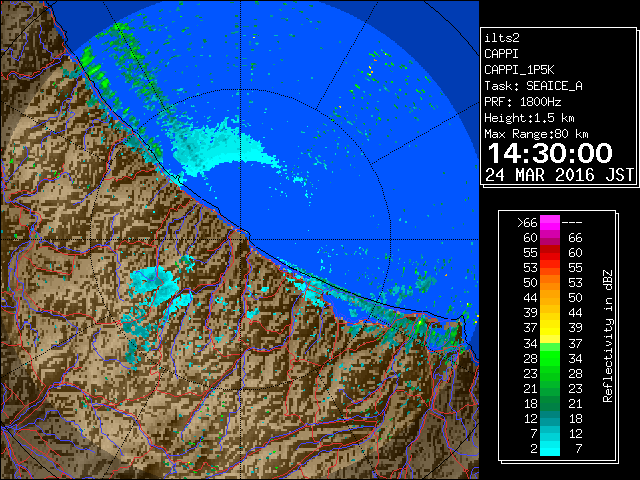
Task: Click the magenta >66 dBZ legend swatch
Action: click(x=550, y=223)
